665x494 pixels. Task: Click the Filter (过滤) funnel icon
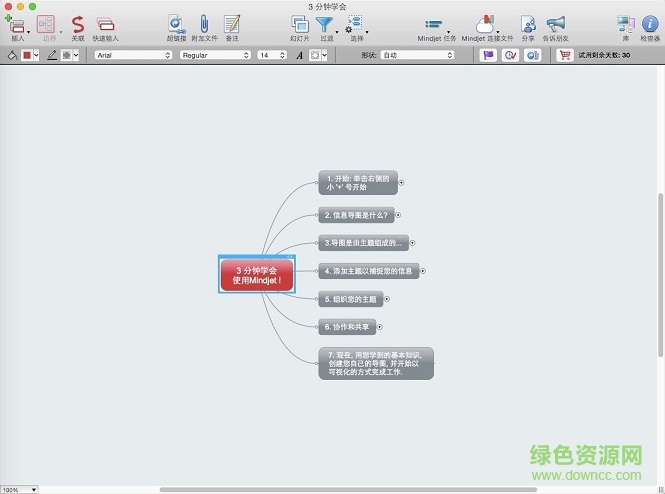coord(324,25)
